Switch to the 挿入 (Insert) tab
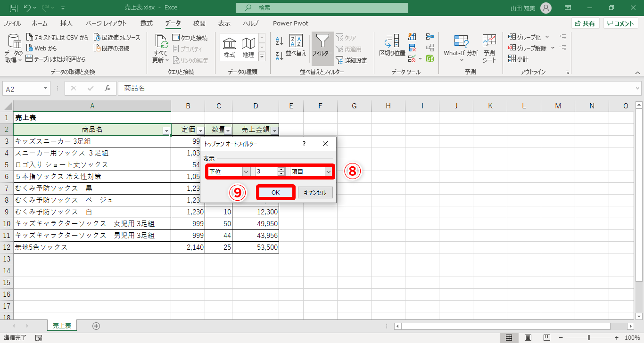Viewport: 644px width, 343px height. point(66,24)
